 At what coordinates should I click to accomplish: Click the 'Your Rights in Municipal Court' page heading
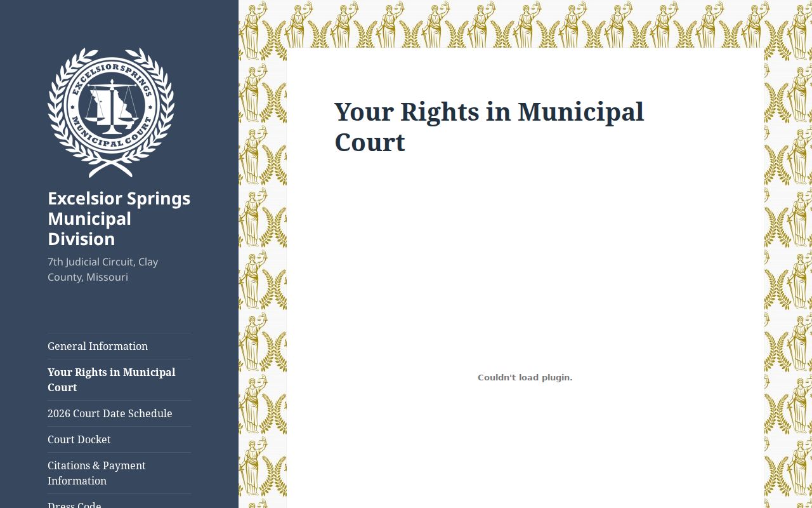[489, 127]
